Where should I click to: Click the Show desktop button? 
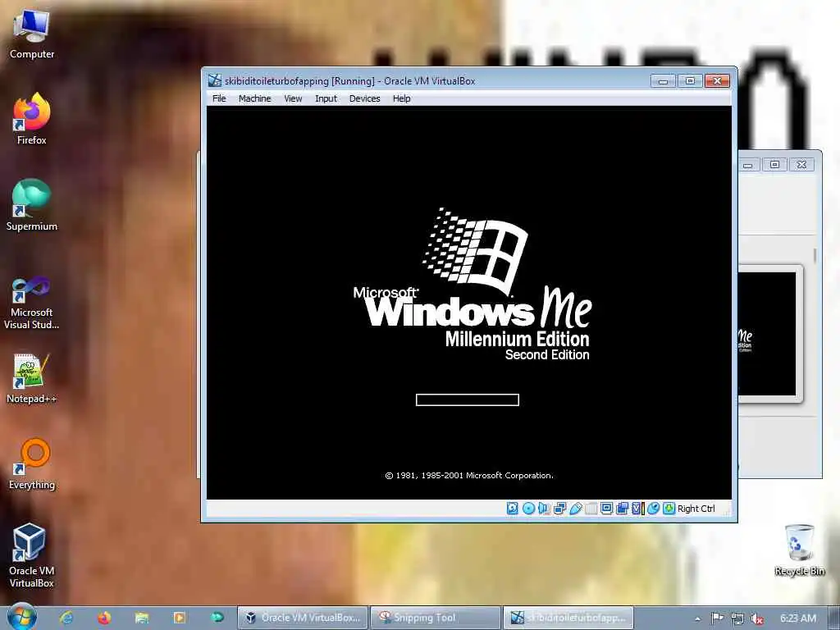[x=834, y=619]
